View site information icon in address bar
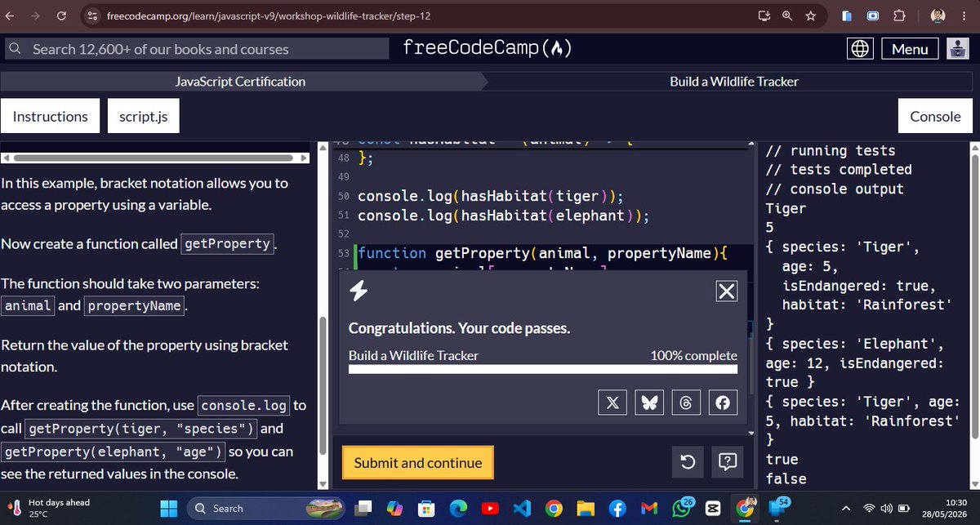The width and height of the screenshot is (980, 525). (x=93, y=16)
